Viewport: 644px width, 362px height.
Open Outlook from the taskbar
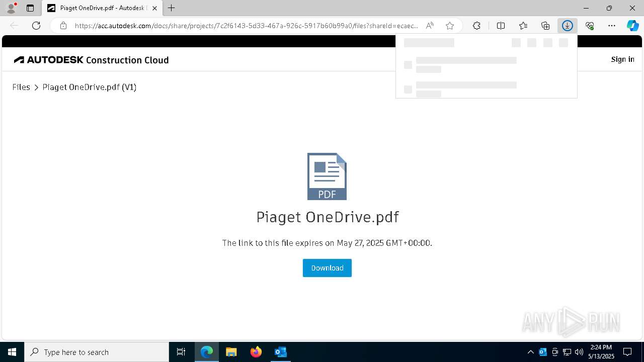[281, 352]
